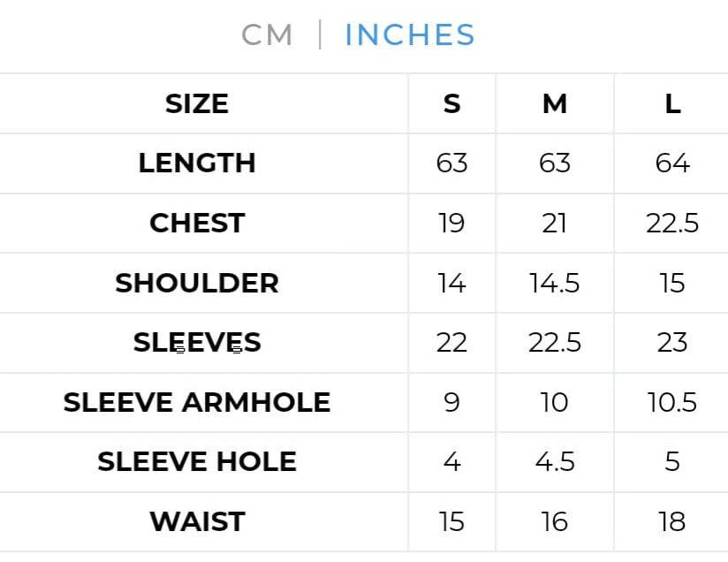Select the SLEEVE HOLE row label
728x562 pixels.
(197, 462)
